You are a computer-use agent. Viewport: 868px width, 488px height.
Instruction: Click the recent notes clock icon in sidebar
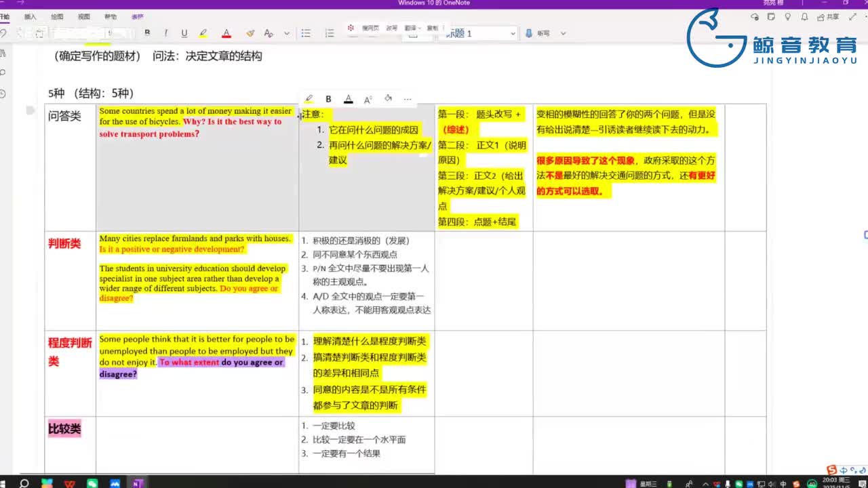click(3, 94)
